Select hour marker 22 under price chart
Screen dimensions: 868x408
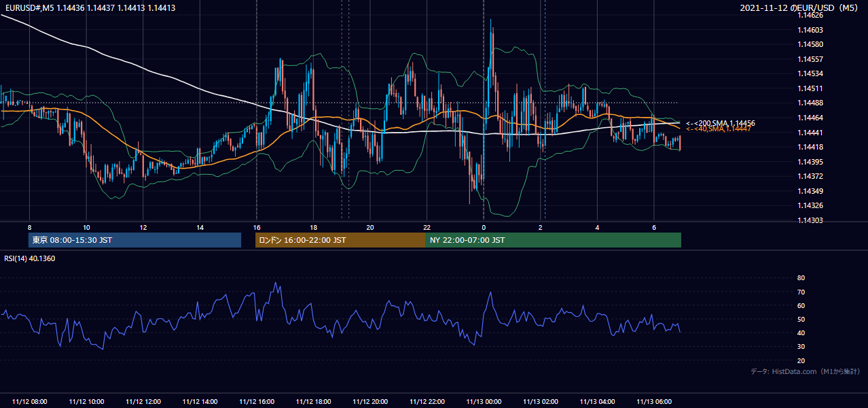point(427,226)
